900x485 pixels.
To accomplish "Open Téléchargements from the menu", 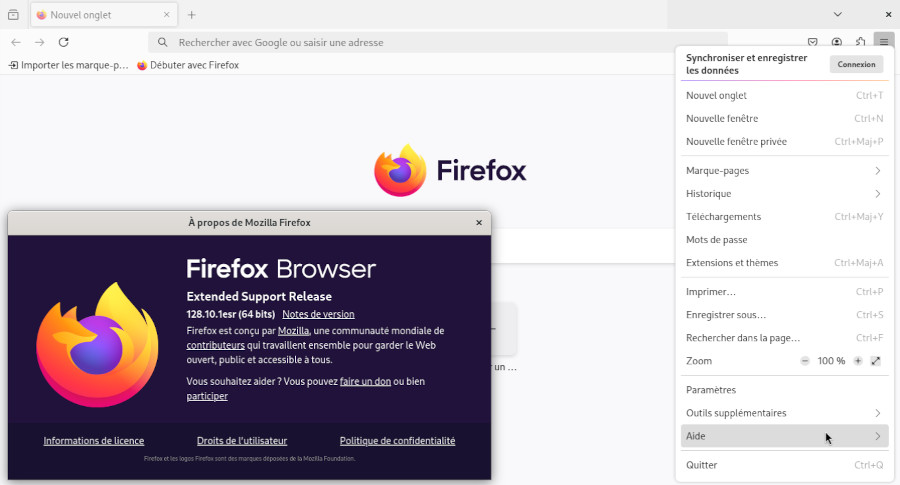I will point(785,216).
